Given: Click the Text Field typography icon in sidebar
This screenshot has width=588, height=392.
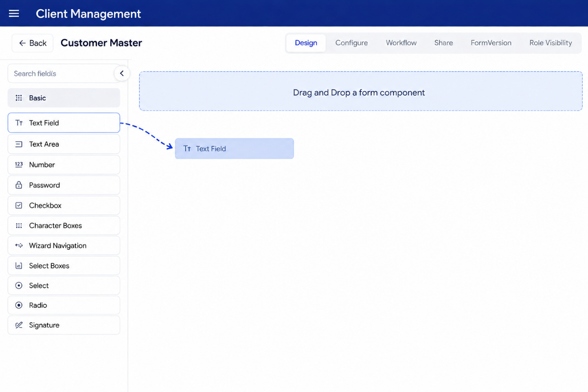Looking at the screenshot, I should (19, 123).
